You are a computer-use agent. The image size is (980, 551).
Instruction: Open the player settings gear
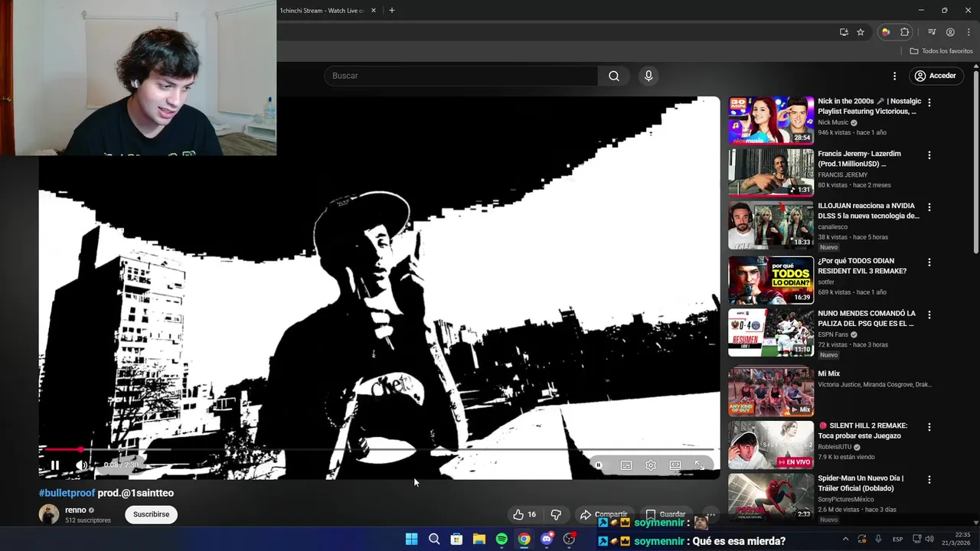click(x=651, y=465)
